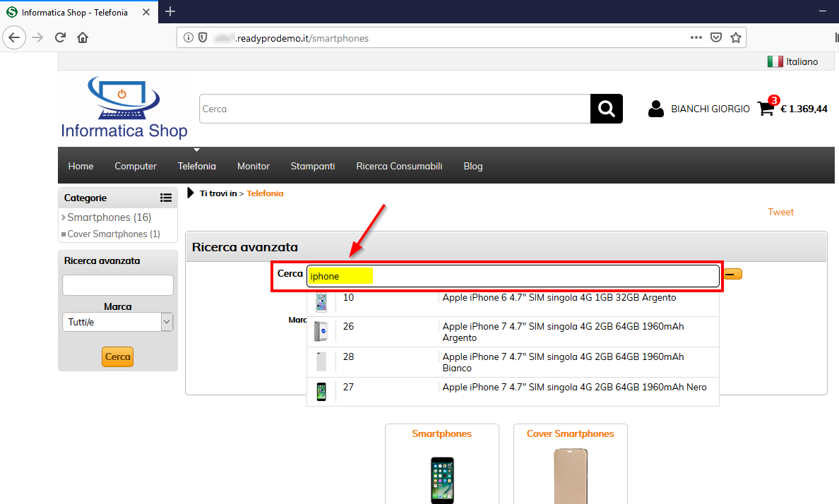
Task: Reload the current page
Action: coord(60,37)
